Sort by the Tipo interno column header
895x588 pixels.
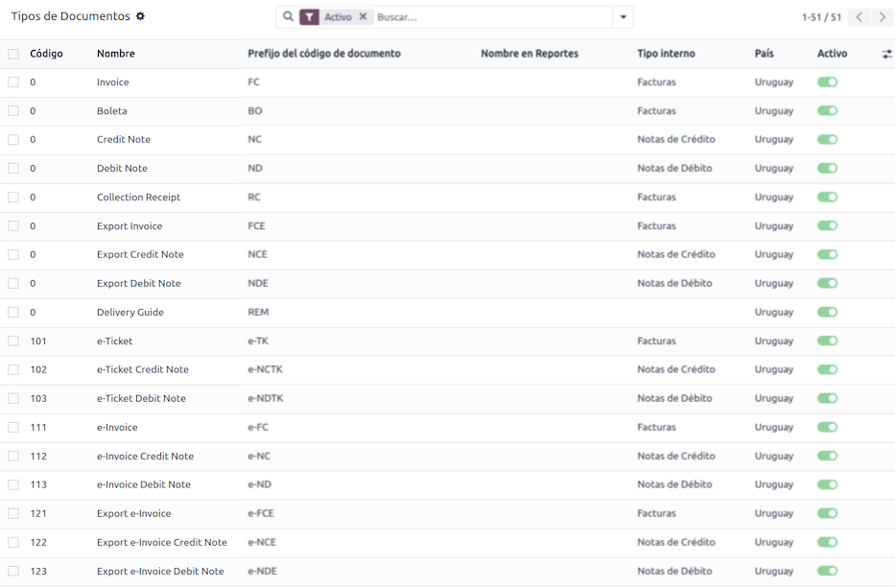[666, 54]
